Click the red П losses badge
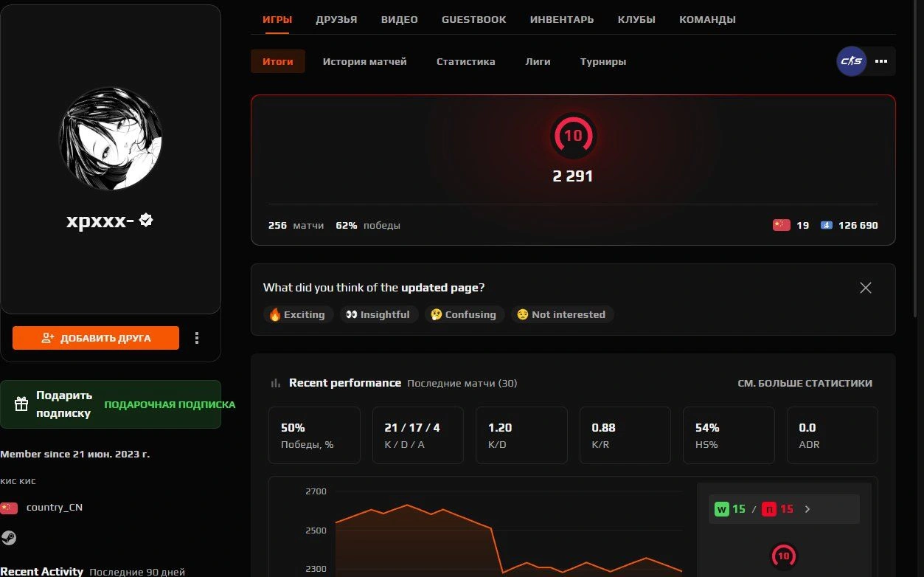 pyautogui.click(x=769, y=509)
